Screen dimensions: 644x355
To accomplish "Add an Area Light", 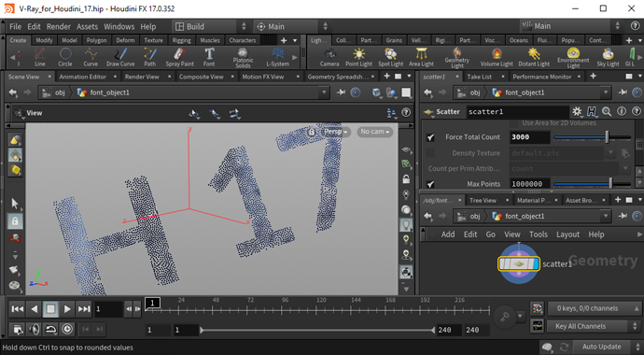I will [421, 57].
